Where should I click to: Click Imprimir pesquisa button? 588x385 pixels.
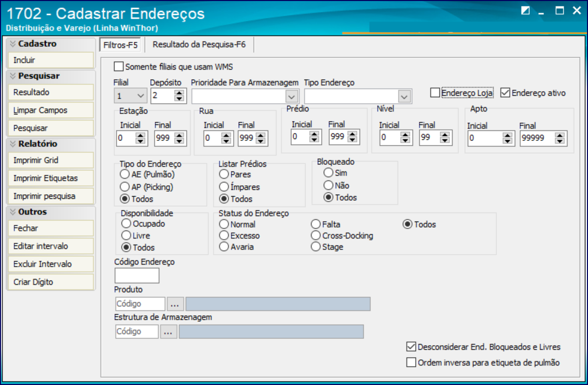51,196
